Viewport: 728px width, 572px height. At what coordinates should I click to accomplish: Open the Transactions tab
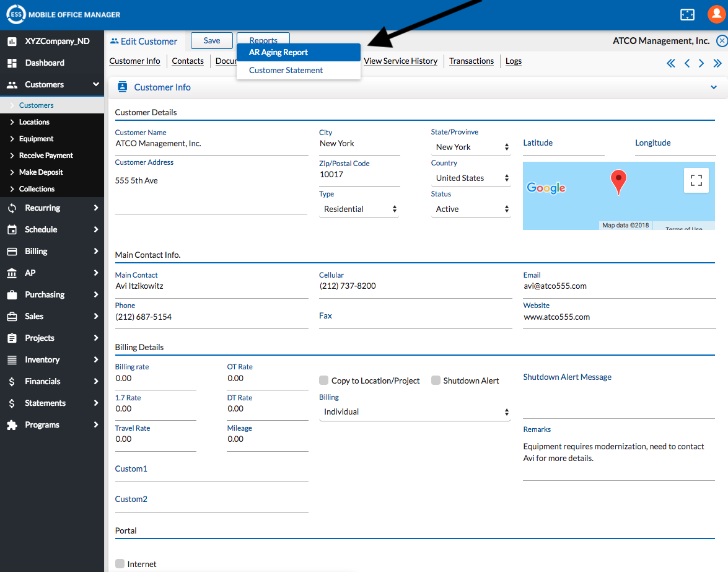[x=471, y=61]
